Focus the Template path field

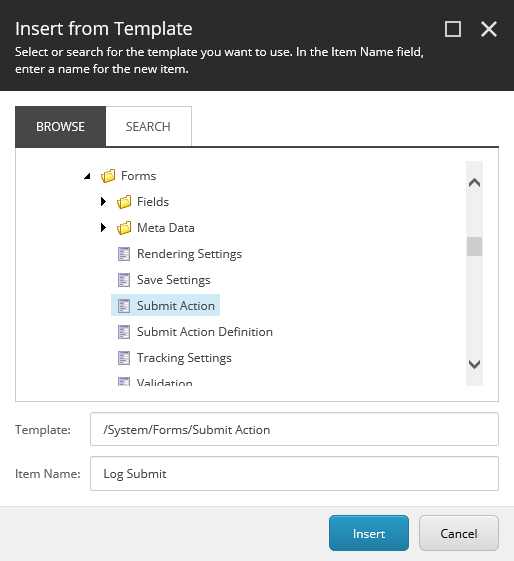pos(294,429)
